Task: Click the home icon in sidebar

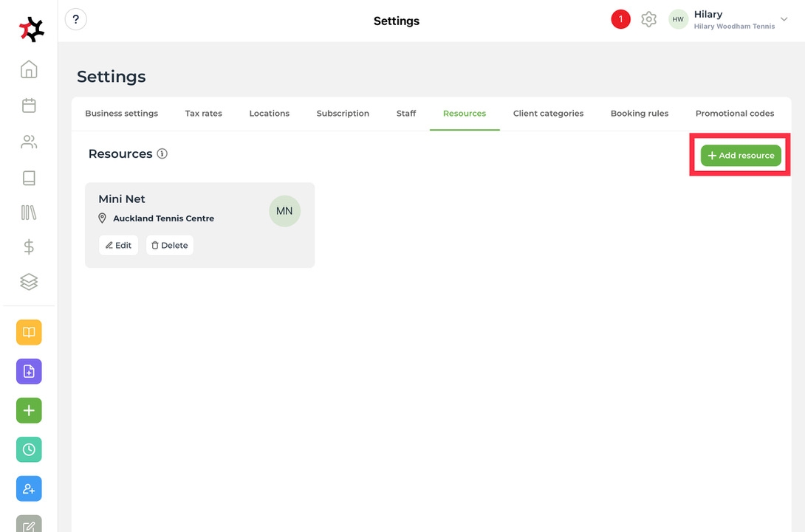Action: [x=29, y=69]
